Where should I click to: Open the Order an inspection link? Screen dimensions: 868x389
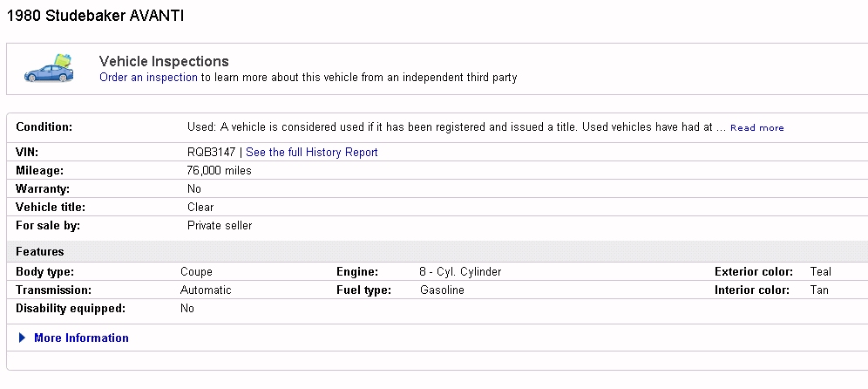click(x=148, y=78)
